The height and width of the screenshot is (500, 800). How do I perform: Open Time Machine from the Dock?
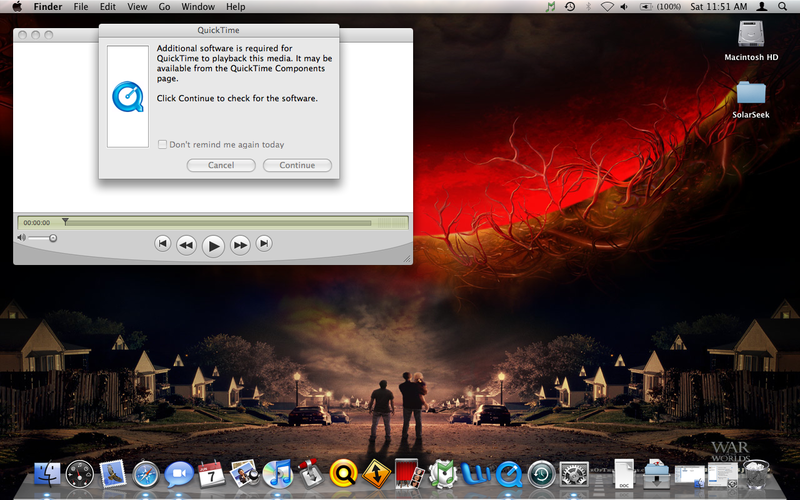[x=541, y=474]
